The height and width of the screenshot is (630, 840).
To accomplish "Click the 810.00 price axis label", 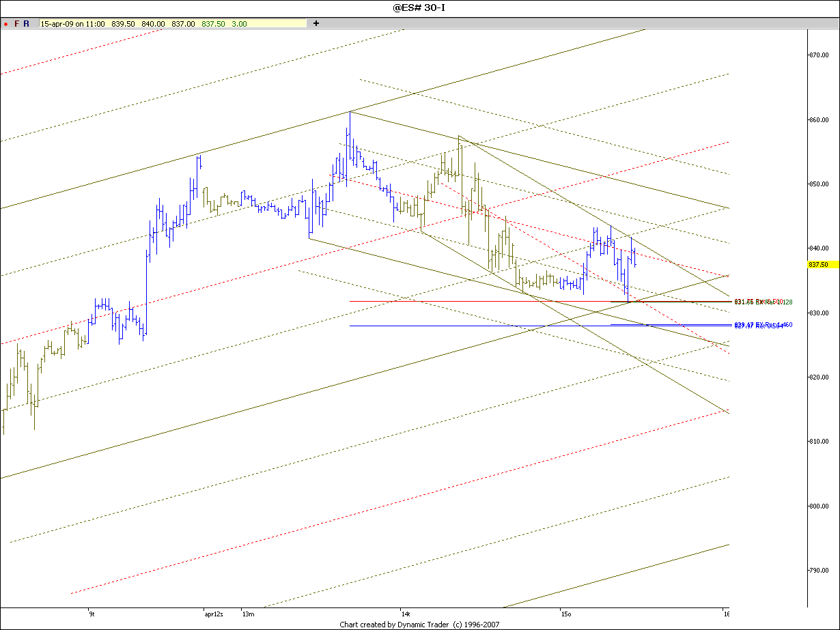I will point(819,442).
